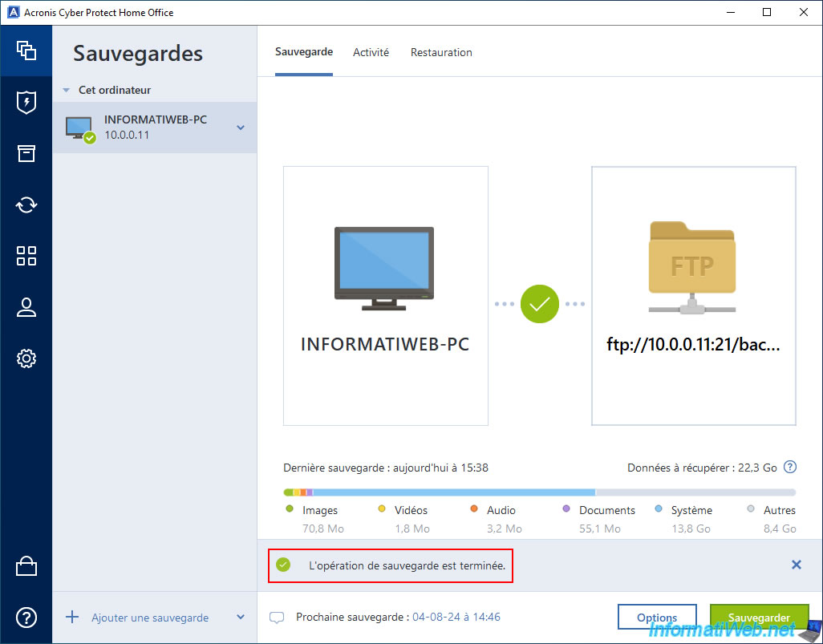Dismiss the backup completed notification

797,565
